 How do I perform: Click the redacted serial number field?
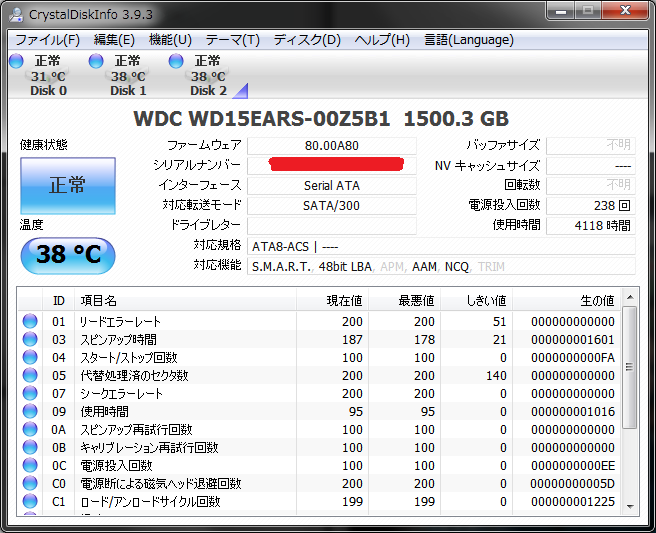click(x=332, y=165)
